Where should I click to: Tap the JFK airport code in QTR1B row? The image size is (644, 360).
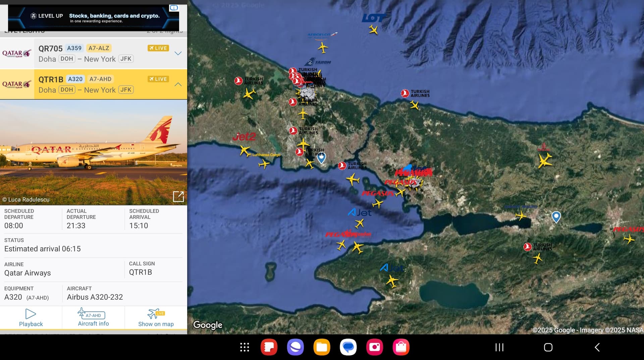pos(126,90)
